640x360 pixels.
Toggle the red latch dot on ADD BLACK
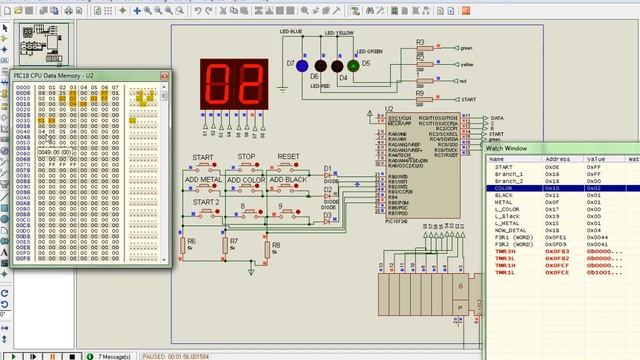point(296,186)
